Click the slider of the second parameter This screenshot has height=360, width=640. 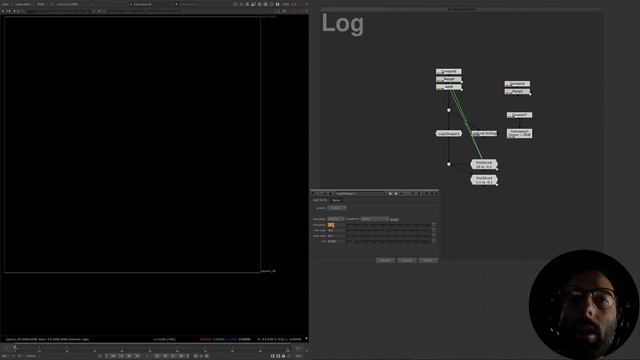tap(389, 231)
